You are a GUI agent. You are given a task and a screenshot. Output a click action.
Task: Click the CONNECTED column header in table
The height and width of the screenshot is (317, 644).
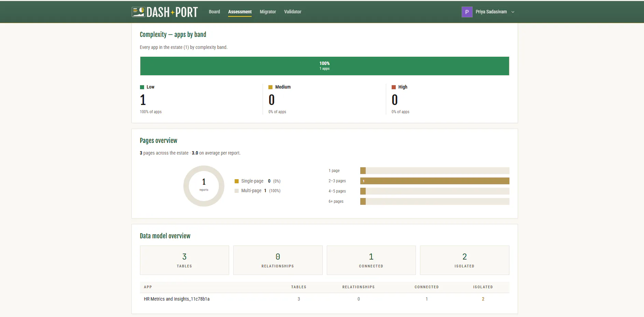pyautogui.click(x=426, y=287)
